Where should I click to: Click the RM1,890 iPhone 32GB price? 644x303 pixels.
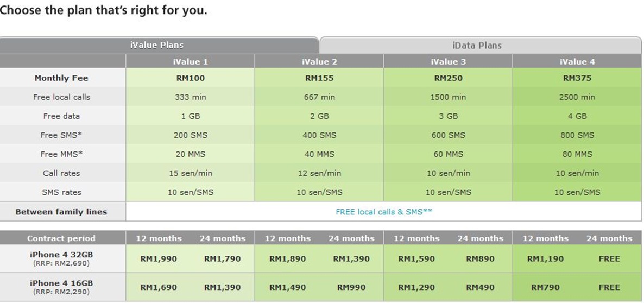287,259
